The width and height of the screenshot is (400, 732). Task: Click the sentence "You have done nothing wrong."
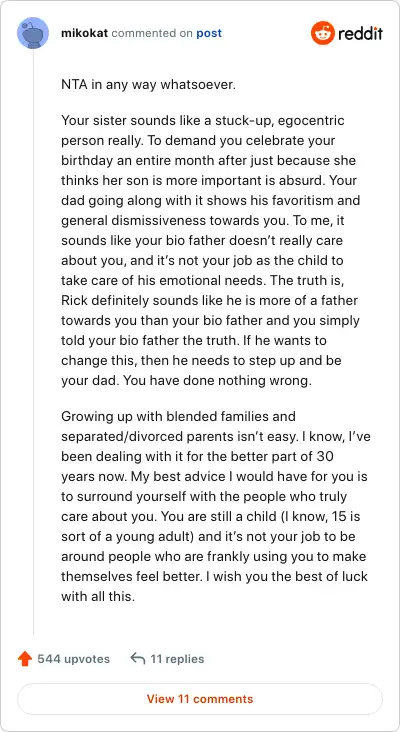click(x=217, y=380)
